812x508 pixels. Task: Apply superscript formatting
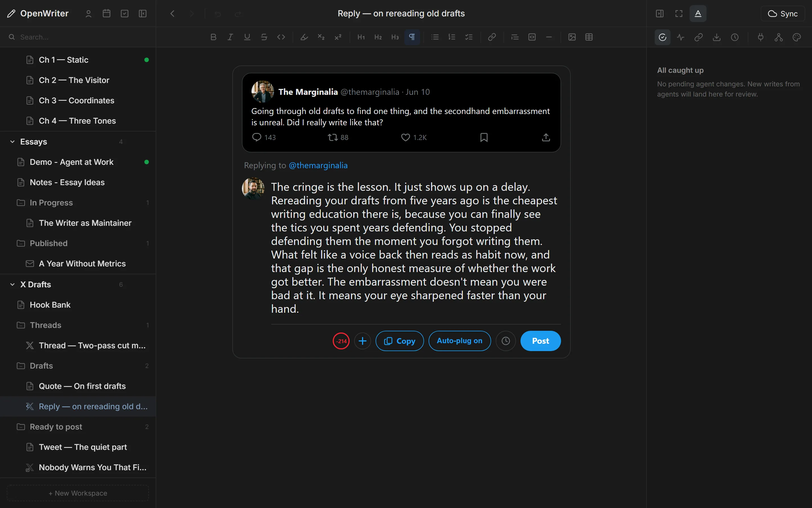pos(338,37)
